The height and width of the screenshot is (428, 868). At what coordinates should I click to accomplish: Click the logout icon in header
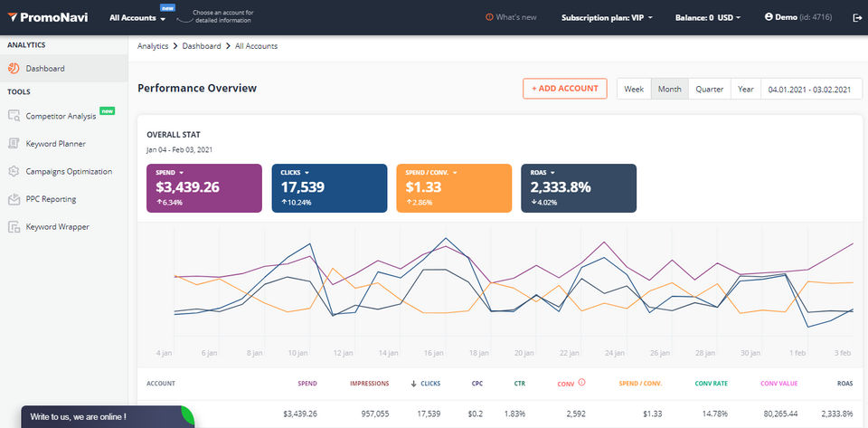(857, 17)
